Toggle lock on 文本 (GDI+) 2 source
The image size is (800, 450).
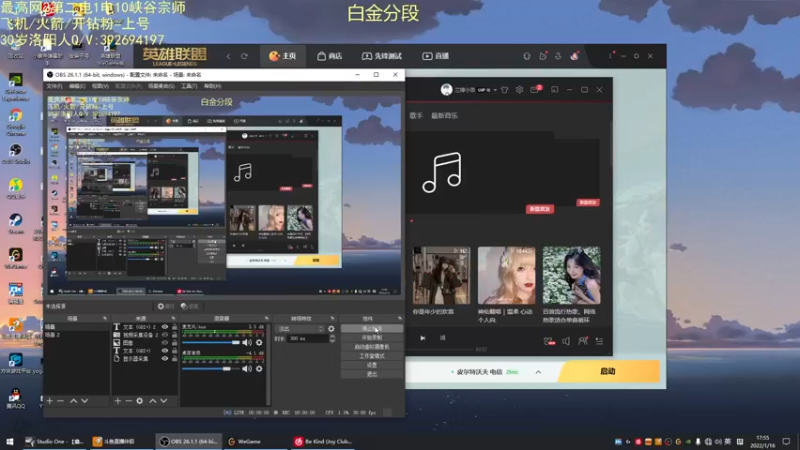click(174, 327)
